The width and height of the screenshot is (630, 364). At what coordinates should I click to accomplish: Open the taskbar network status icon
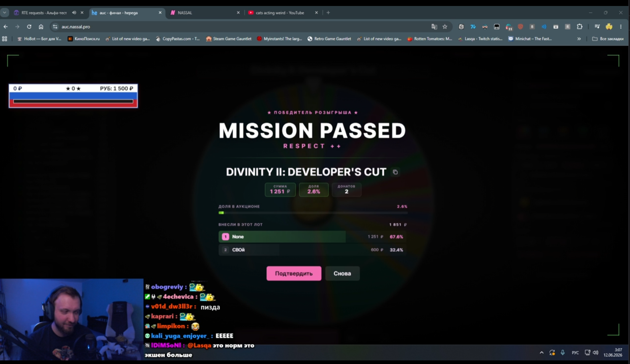click(587, 352)
